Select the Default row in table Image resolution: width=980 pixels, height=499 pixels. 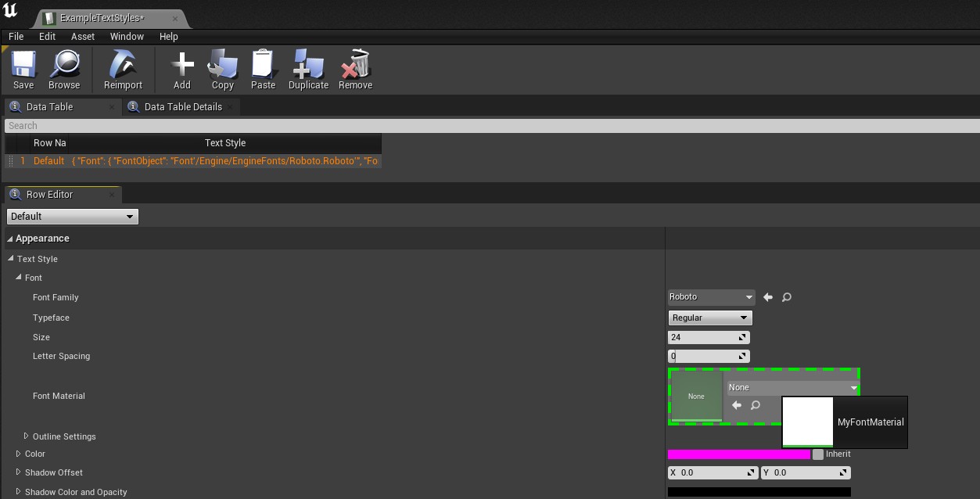pyautogui.click(x=48, y=161)
